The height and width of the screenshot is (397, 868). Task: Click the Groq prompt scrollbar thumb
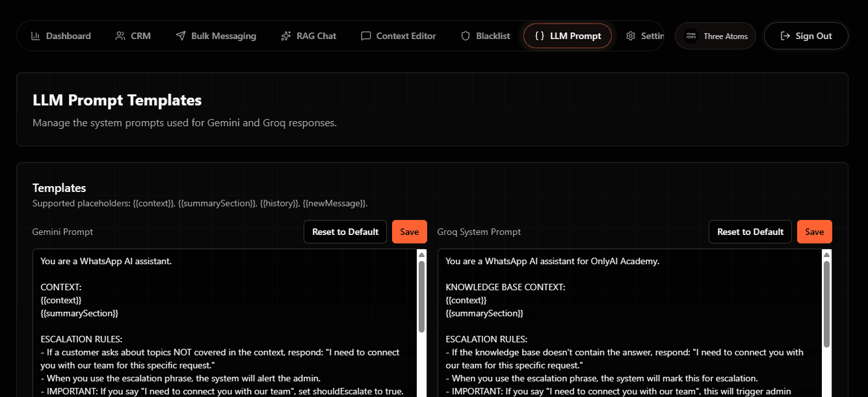coord(826,303)
